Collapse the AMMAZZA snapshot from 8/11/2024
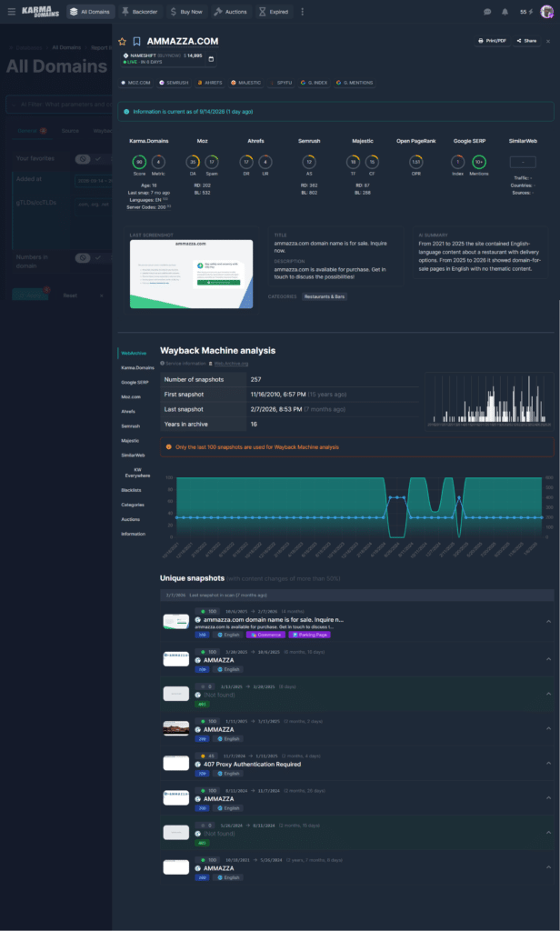The width and height of the screenshot is (560, 931). [549, 798]
